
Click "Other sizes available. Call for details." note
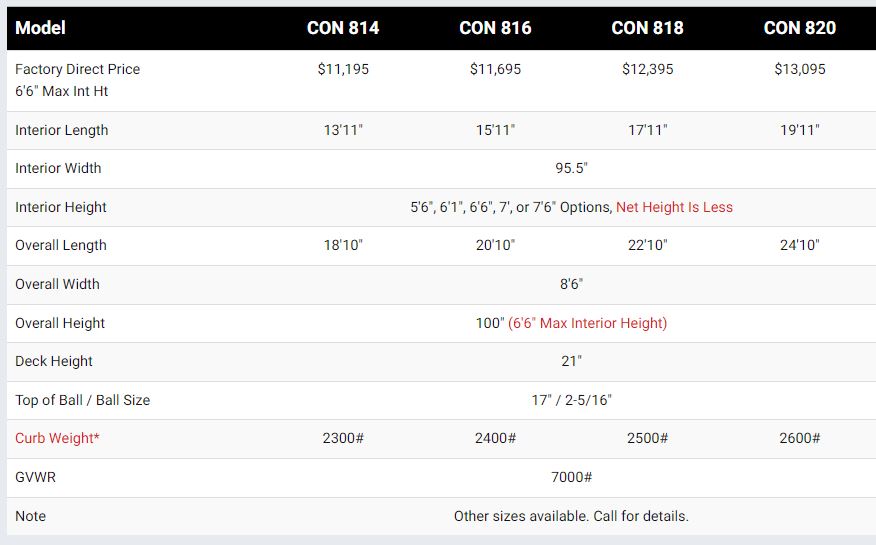tap(571, 516)
